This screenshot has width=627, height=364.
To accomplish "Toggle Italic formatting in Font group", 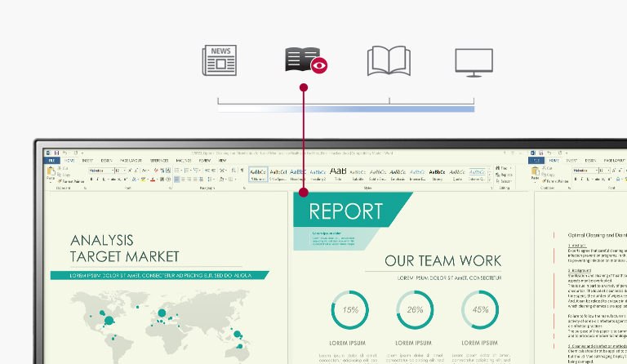I will [x=97, y=180].
